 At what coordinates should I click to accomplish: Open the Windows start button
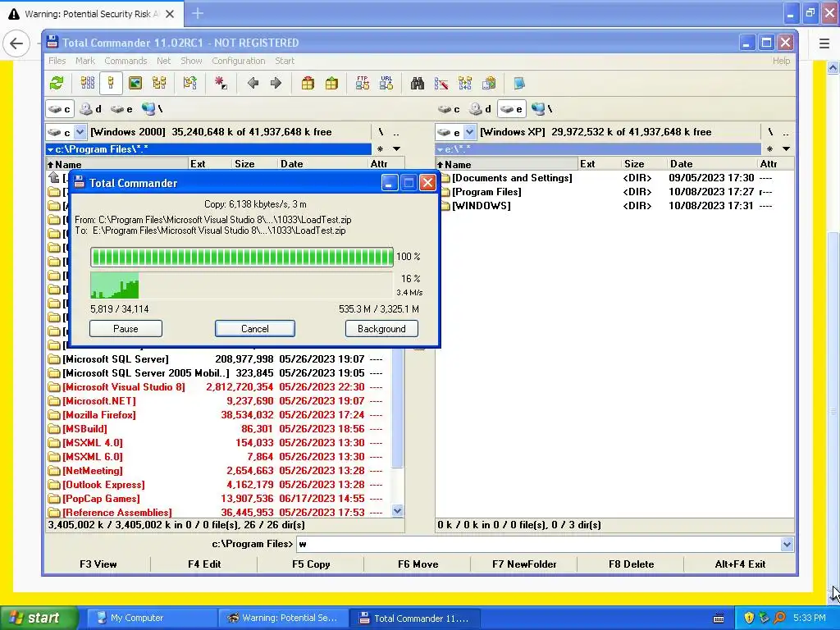39,619
